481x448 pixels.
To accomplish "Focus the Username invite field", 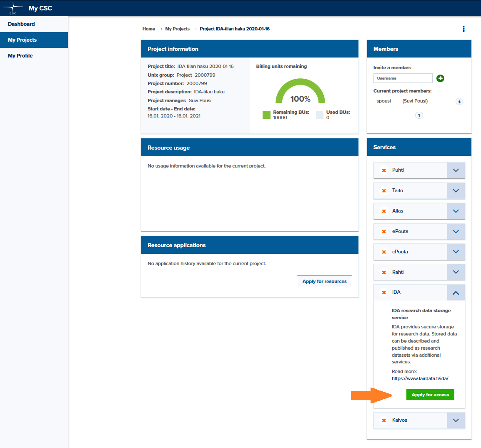I will tap(403, 78).
